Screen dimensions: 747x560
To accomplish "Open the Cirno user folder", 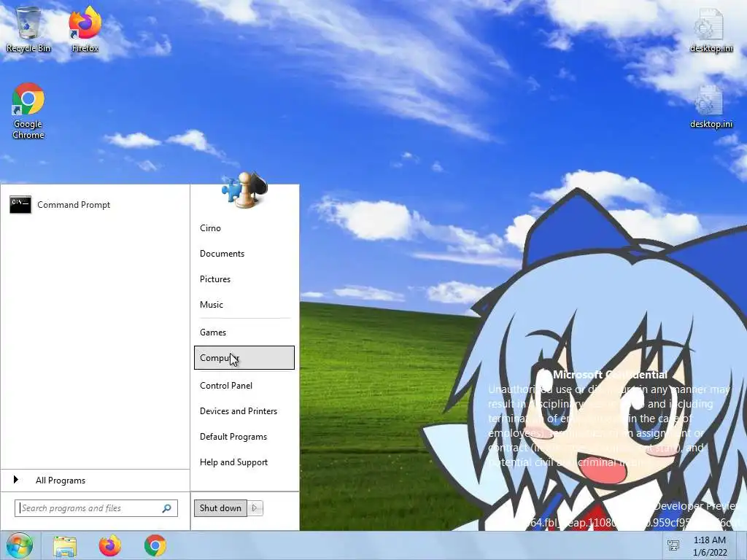I will point(244,228).
